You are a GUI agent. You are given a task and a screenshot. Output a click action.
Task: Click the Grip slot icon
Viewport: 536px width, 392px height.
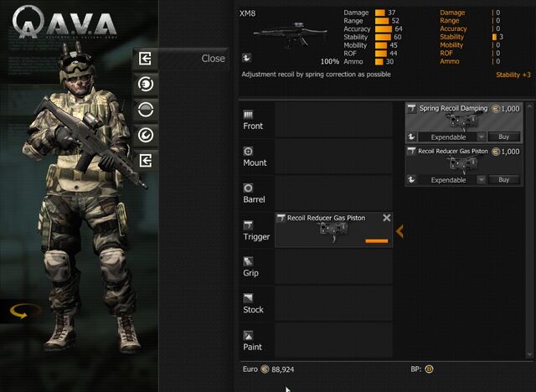tap(248, 261)
